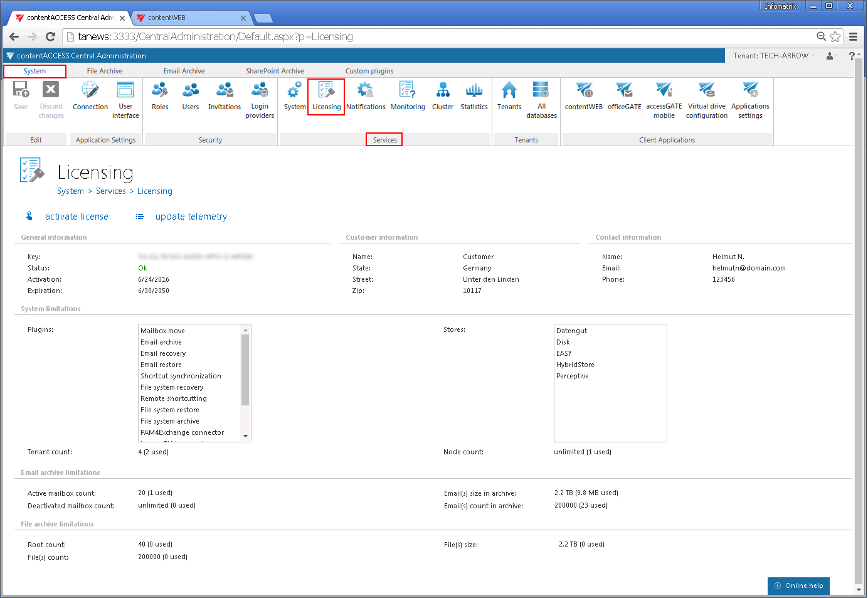Close the contentACCESS Central Admin tab
868x598 pixels.
[x=122, y=18]
